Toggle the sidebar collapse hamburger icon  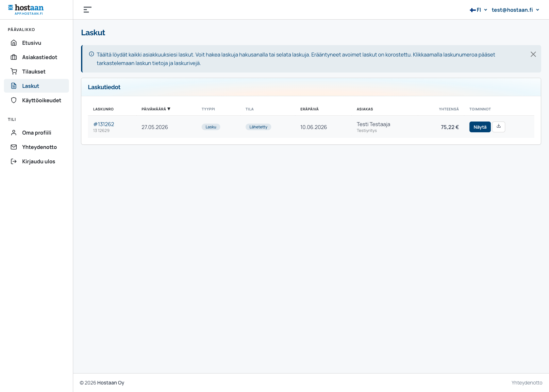[87, 10]
